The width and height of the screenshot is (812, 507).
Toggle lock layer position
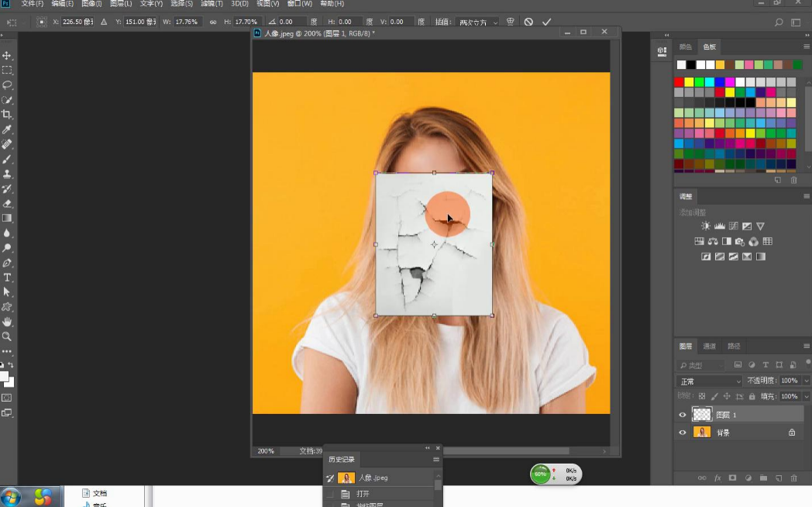[727, 396]
